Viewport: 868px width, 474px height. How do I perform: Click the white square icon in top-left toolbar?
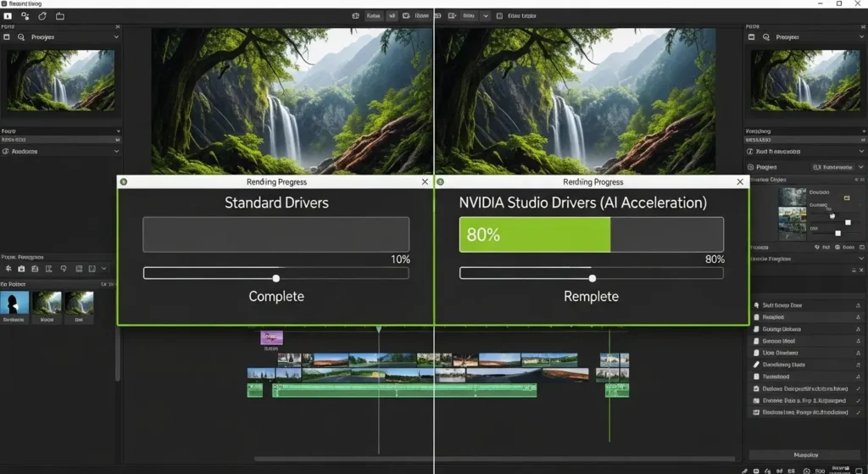8,16
